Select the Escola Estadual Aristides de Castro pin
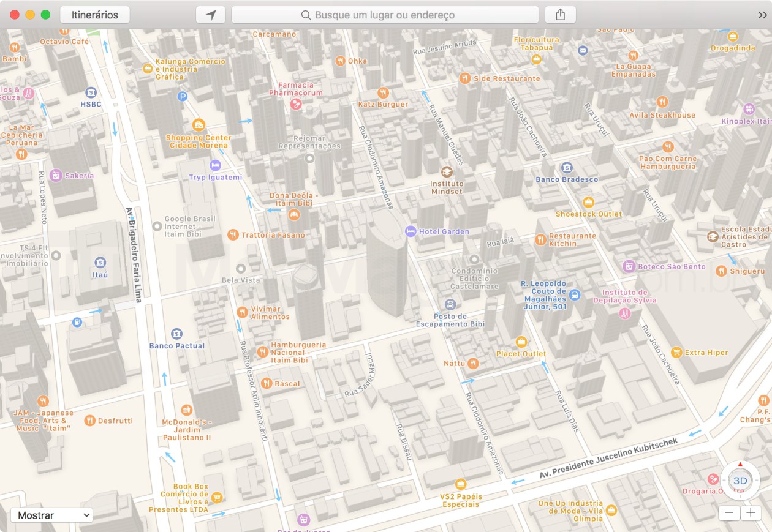 coord(713,236)
